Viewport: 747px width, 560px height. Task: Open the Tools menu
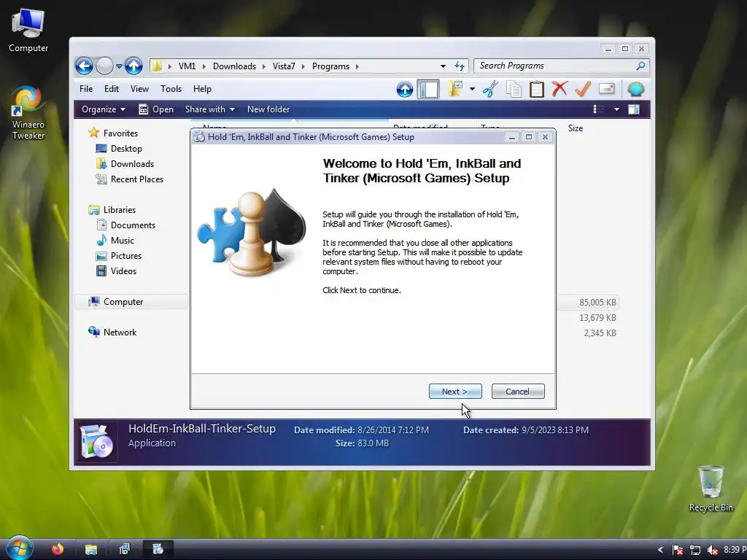coord(171,89)
